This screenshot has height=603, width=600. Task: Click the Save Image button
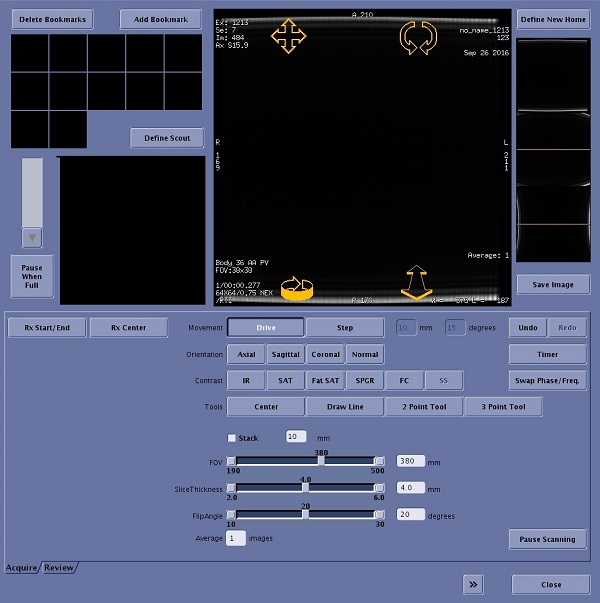552,284
